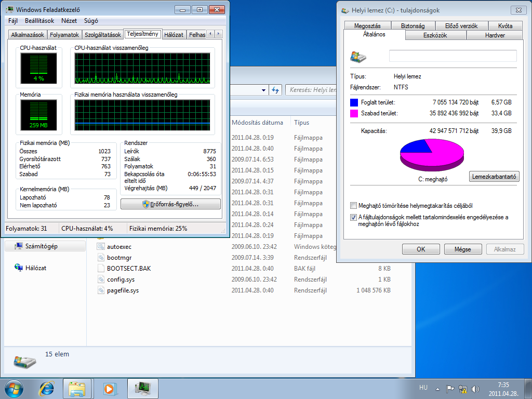The width and height of the screenshot is (532, 399).
Task: Open Windows Media Player from the taskbar
Action: pos(109,389)
